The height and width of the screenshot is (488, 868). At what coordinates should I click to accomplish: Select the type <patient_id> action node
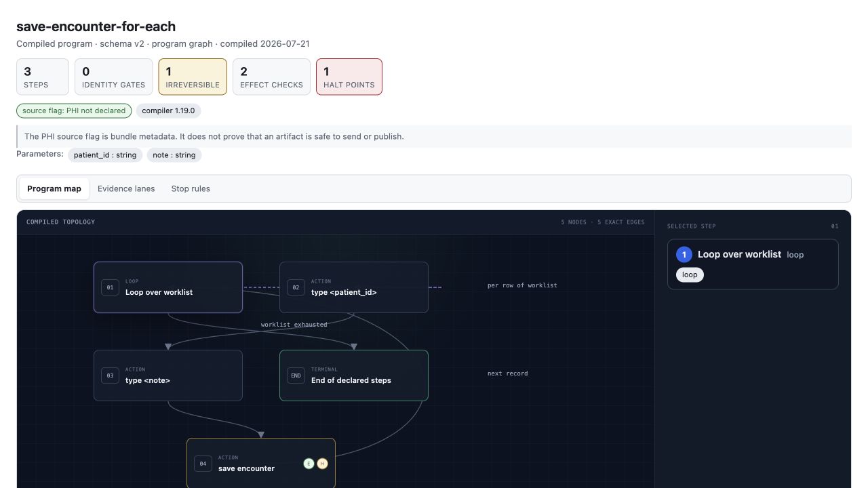(x=354, y=287)
